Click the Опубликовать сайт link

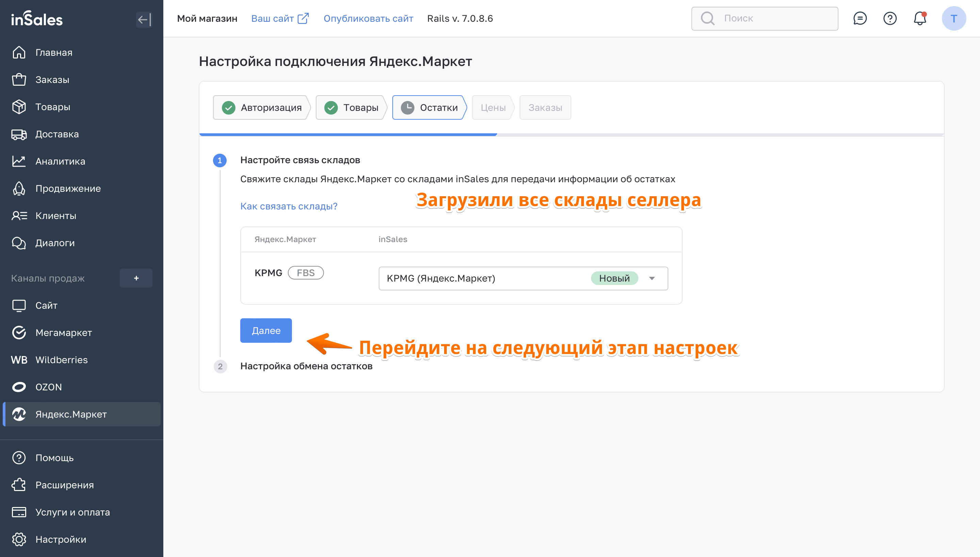(368, 18)
